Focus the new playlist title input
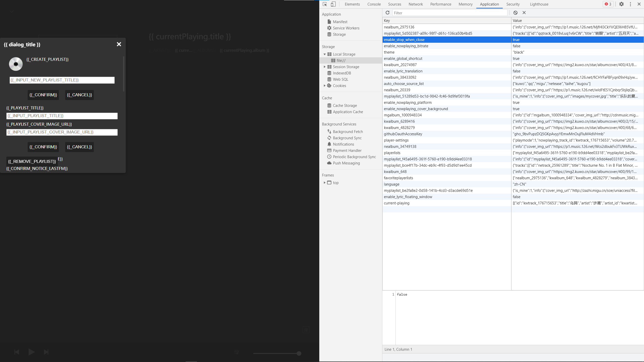The image size is (644, 362). coord(62,80)
